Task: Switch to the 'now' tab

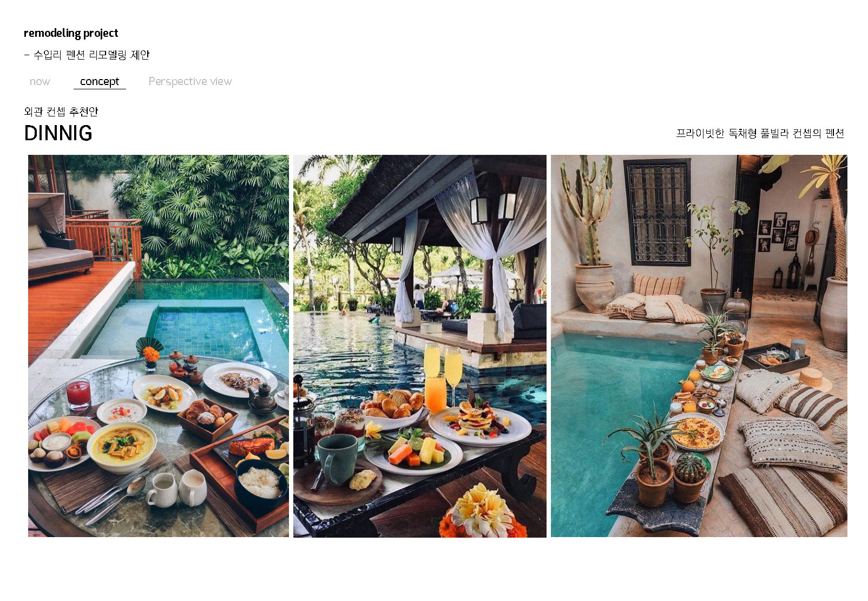Action: (40, 81)
